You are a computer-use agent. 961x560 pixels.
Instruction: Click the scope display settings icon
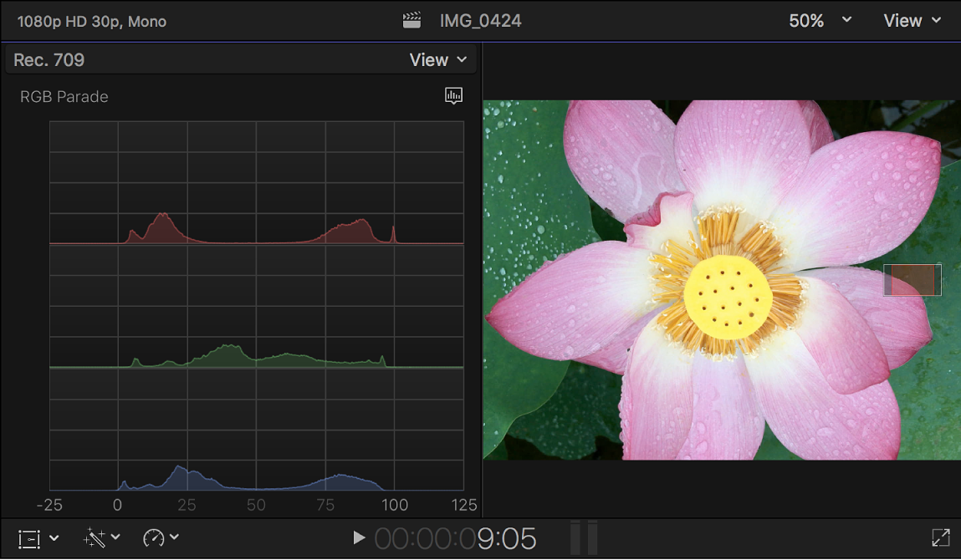pyautogui.click(x=453, y=96)
